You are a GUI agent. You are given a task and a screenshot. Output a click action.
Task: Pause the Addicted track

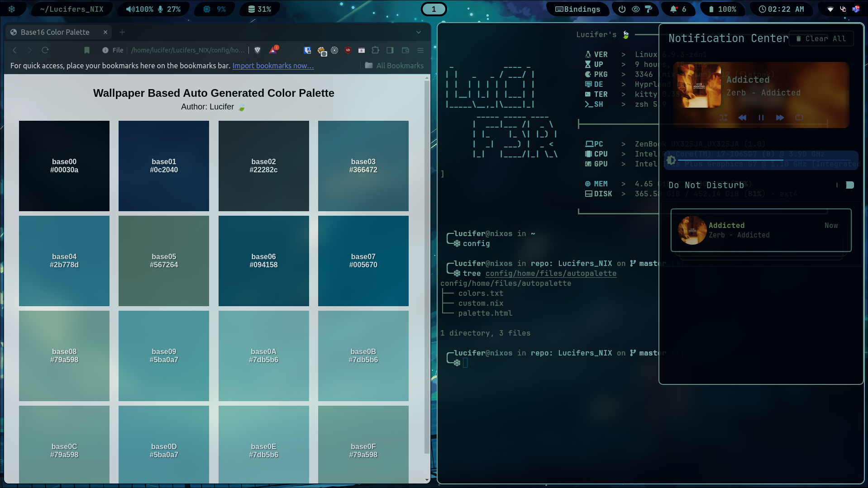(x=761, y=118)
